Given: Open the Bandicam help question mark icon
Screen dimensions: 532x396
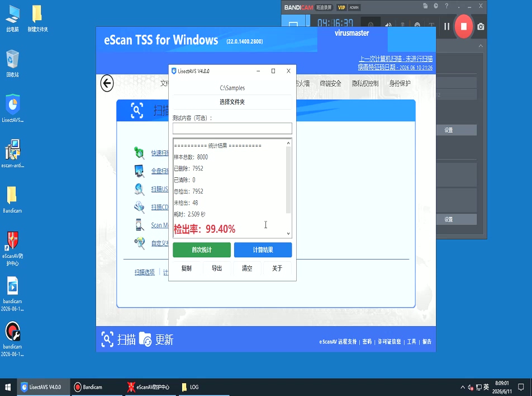Looking at the screenshot, I should click(x=446, y=6).
